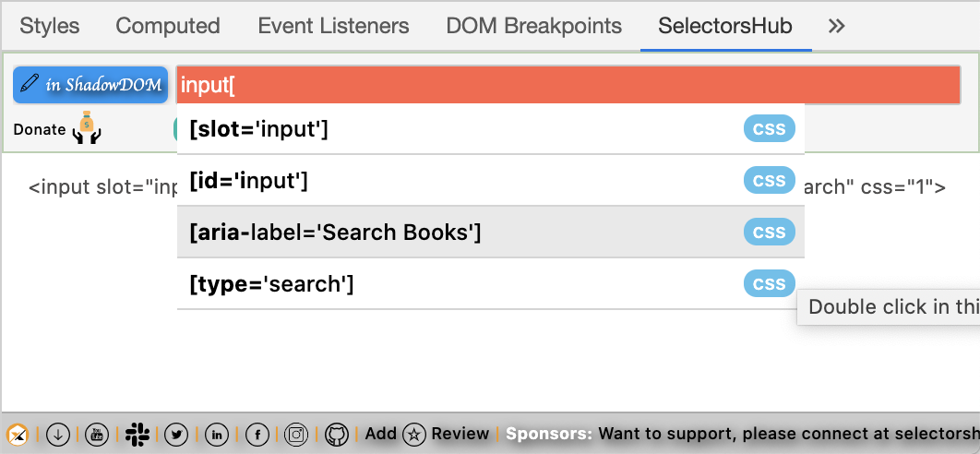Click the Twitter icon

(177, 435)
